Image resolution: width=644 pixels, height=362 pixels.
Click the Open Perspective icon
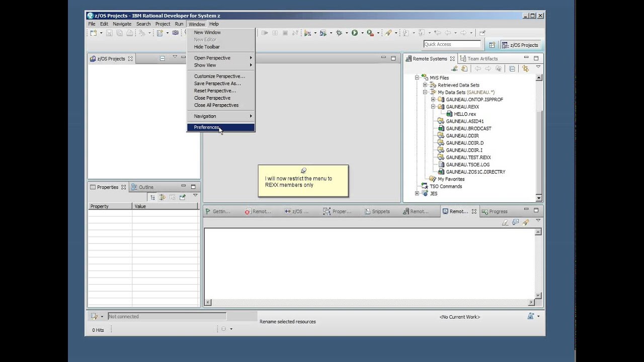click(x=492, y=45)
